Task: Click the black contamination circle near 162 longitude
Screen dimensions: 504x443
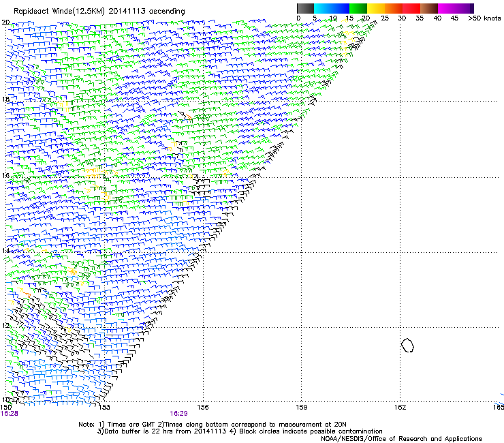Action: (x=407, y=345)
